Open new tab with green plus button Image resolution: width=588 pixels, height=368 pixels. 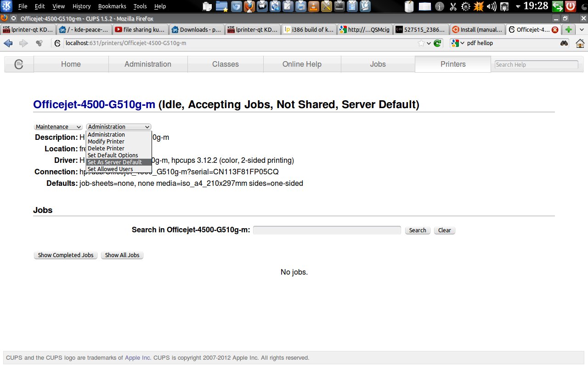pos(569,29)
